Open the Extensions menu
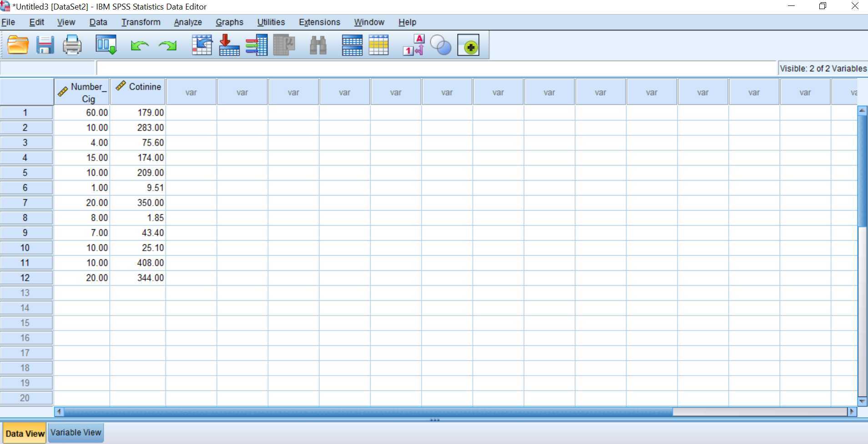This screenshot has height=444, width=868. (x=319, y=22)
